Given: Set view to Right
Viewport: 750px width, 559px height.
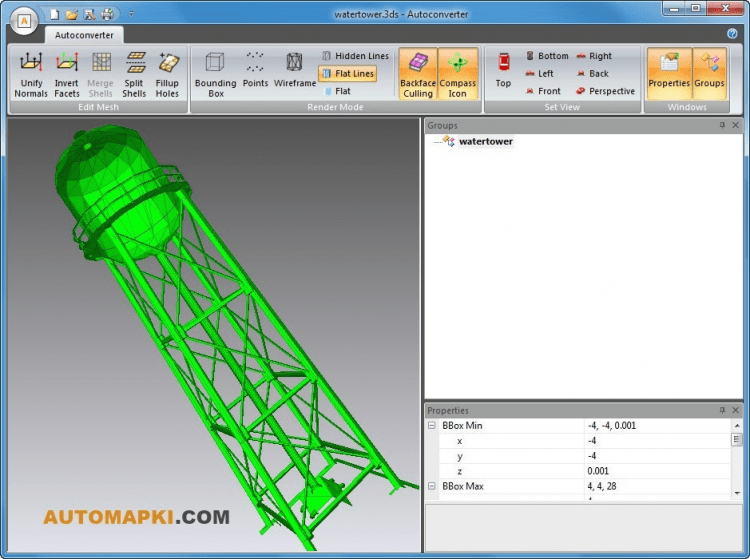Looking at the screenshot, I should point(594,56).
